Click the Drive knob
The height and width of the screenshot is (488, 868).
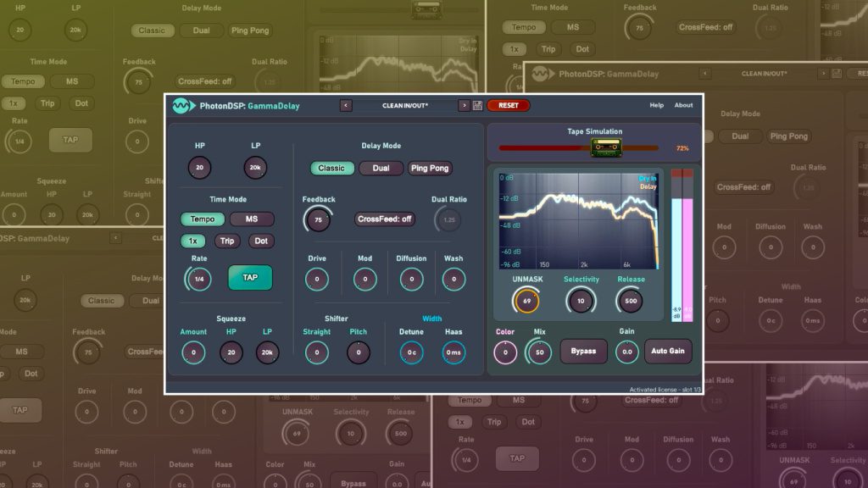[317, 280]
